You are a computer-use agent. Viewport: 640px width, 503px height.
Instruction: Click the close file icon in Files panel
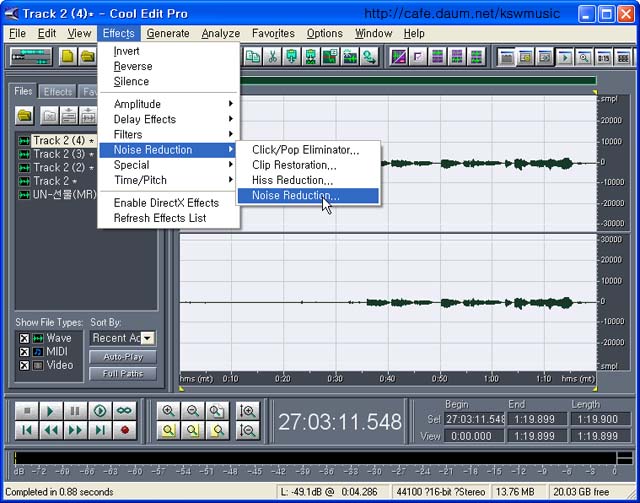(x=49, y=116)
